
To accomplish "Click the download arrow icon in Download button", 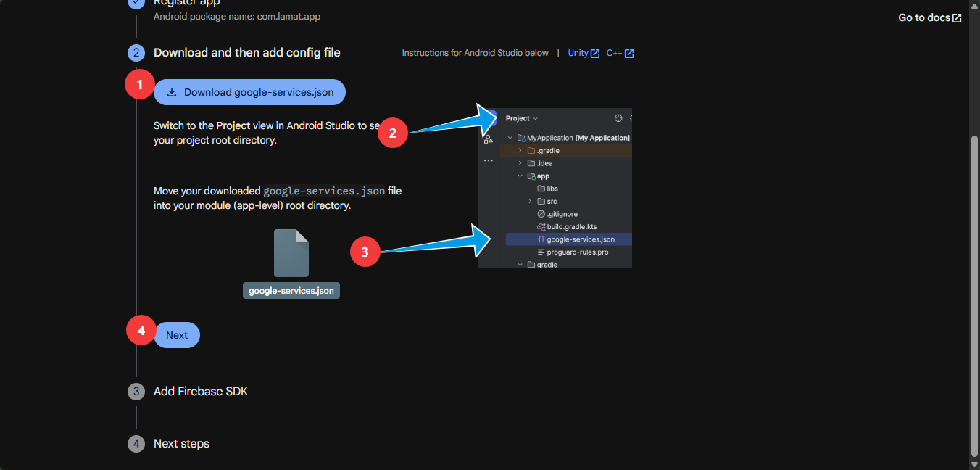I will (x=172, y=92).
